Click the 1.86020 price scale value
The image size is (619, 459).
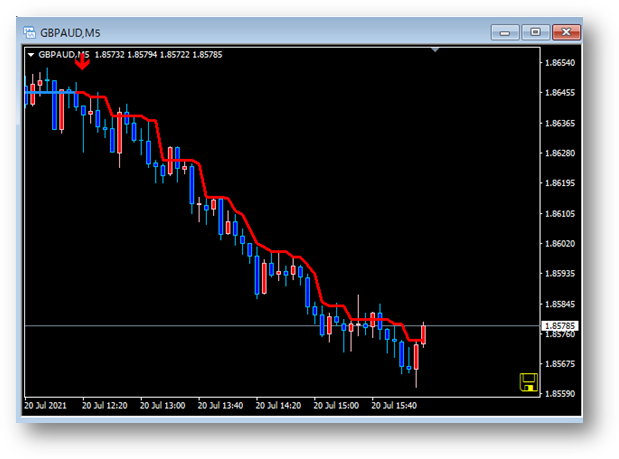coord(560,244)
